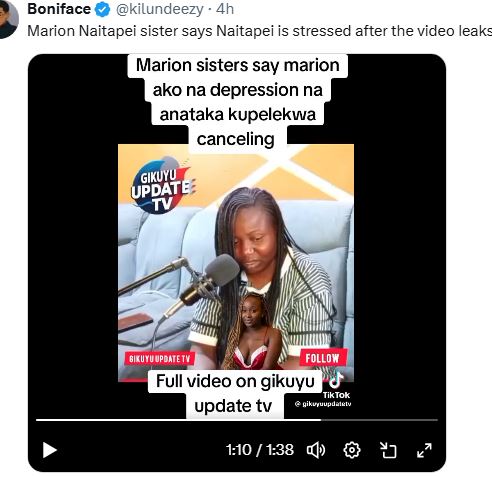
Task: Click the 'Full video on gikuyu' caption
Action: [x=235, y=381]
